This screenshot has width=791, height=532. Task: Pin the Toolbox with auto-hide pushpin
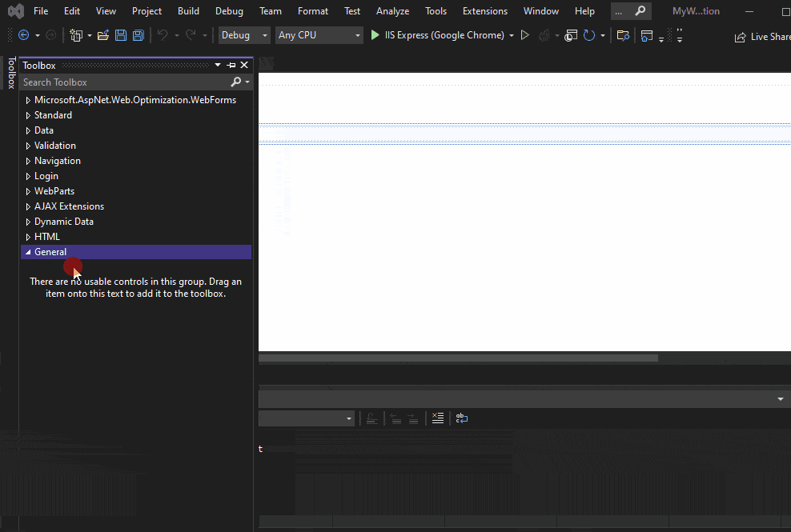[231, 65]
